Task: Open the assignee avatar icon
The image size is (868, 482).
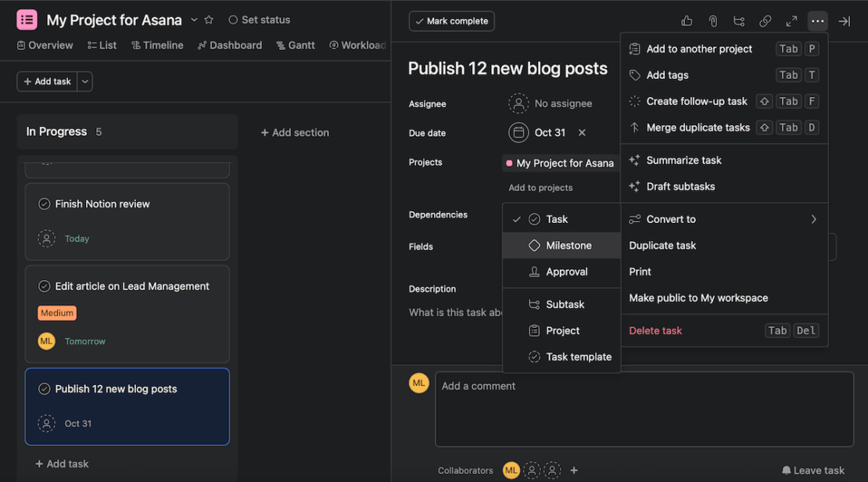Action: pyautogui.click(x=518, y=103)
